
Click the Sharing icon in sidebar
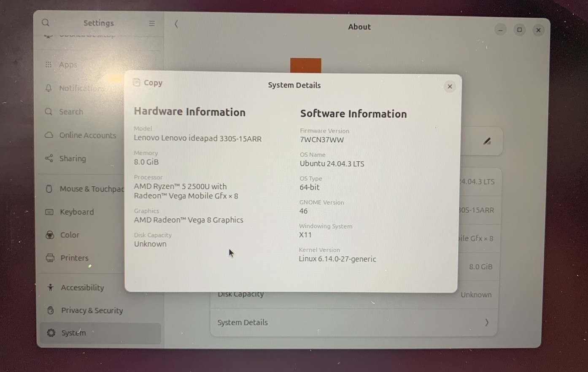[x=49, y=158]
